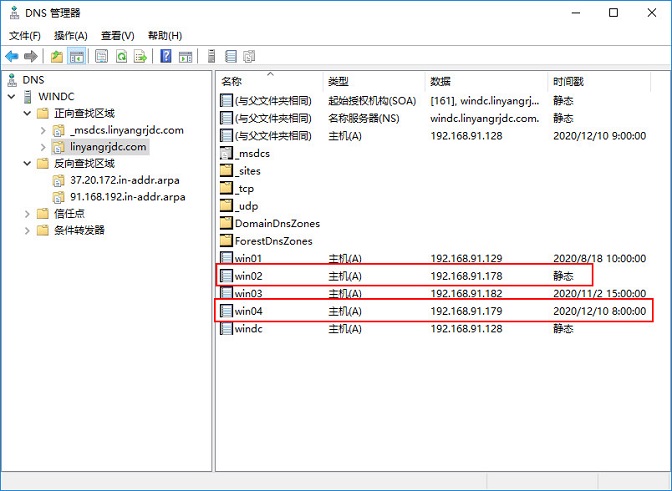The width and height of the screenshot is (672, 491).
Task: Expand the 信任点 folder
Action: point(27,213)
